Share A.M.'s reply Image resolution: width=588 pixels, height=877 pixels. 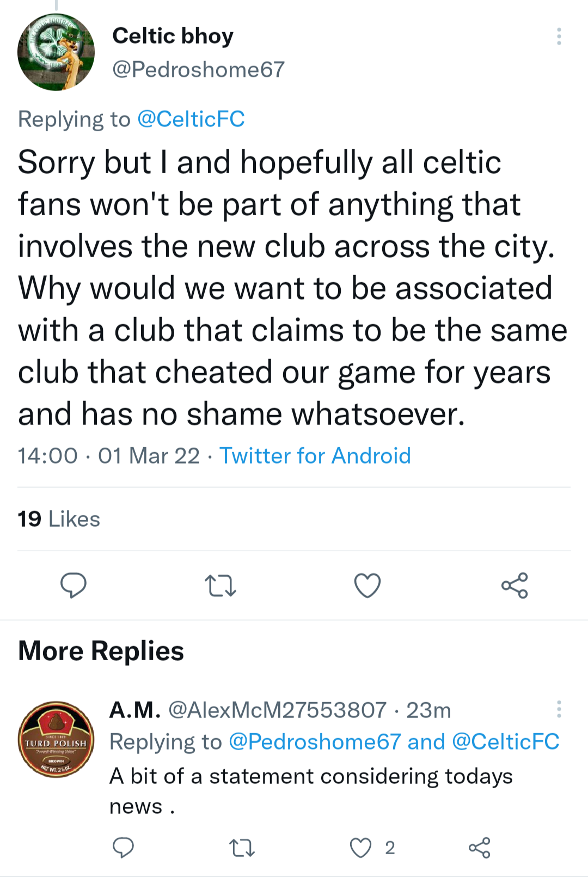[479, 848]
